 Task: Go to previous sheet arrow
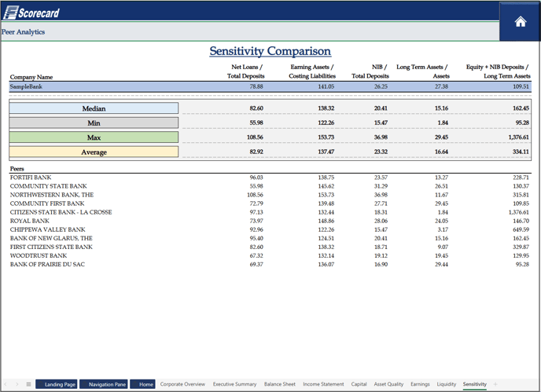[6, 384]
